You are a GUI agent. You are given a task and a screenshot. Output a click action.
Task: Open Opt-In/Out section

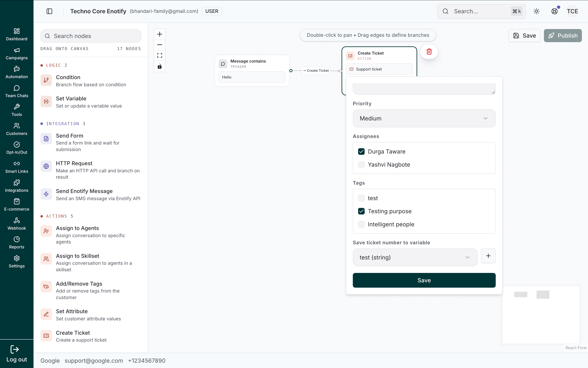(17, 148)
